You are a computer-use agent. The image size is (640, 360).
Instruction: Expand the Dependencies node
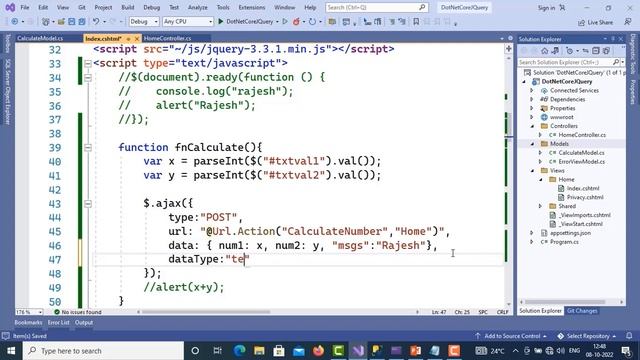pyautogui.click(x=532, y=99)
